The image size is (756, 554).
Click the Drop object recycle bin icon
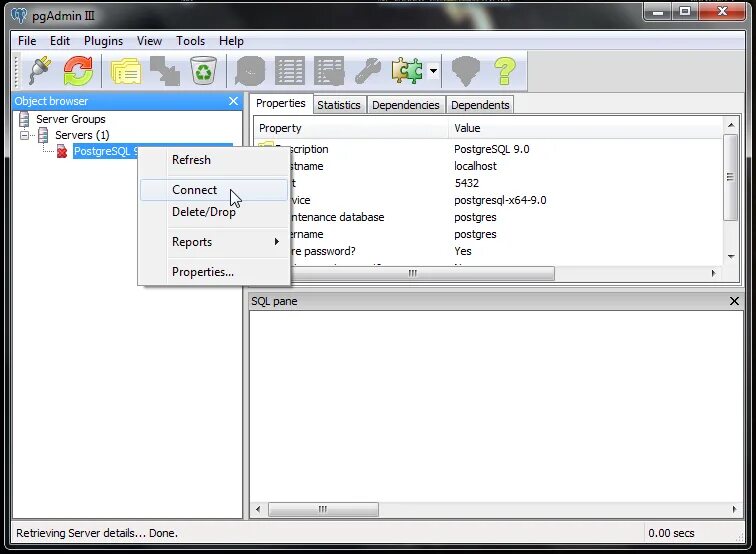pos(203,71)
